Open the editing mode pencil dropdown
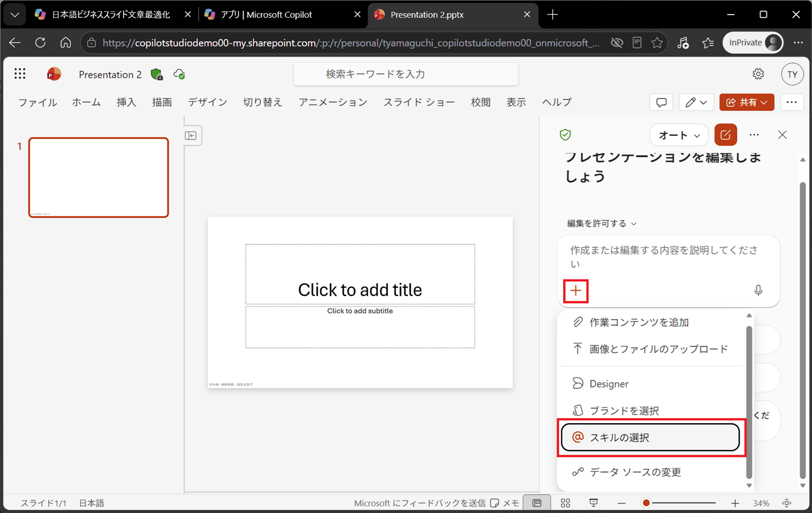Viewport: 812px width, 513px height. point(696,102)
